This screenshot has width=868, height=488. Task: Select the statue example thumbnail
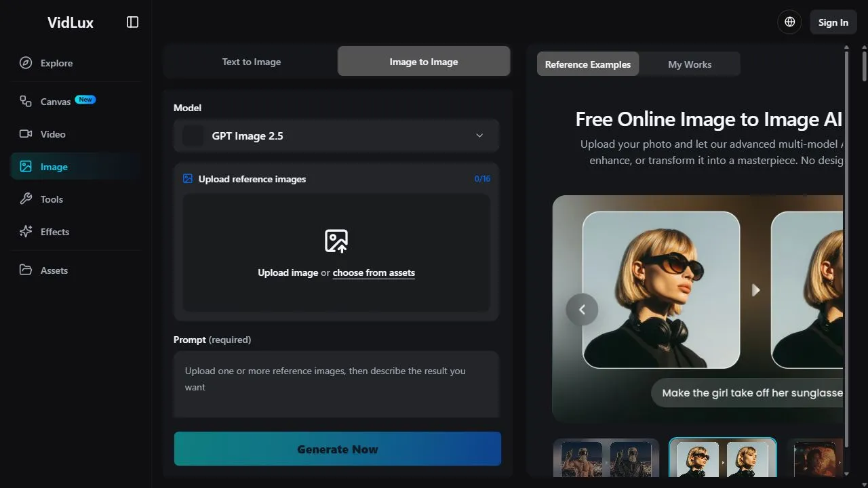coord(606,459)
